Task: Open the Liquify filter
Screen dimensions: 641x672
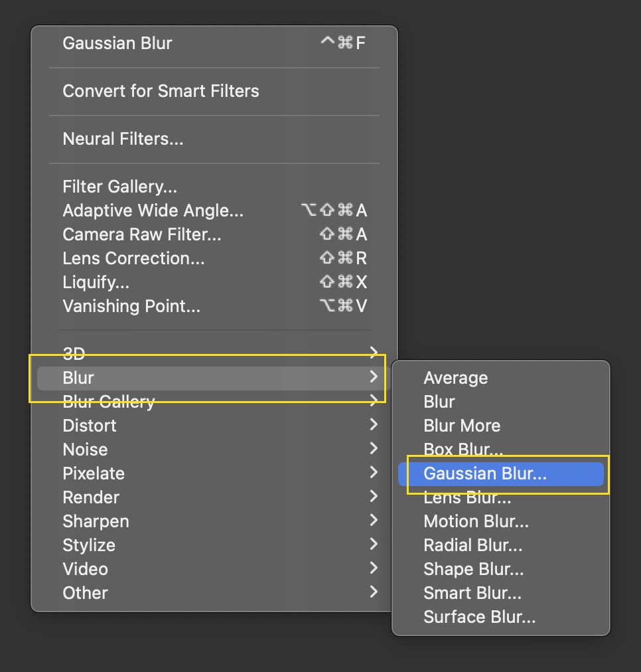Action: (x=96, y=282)
